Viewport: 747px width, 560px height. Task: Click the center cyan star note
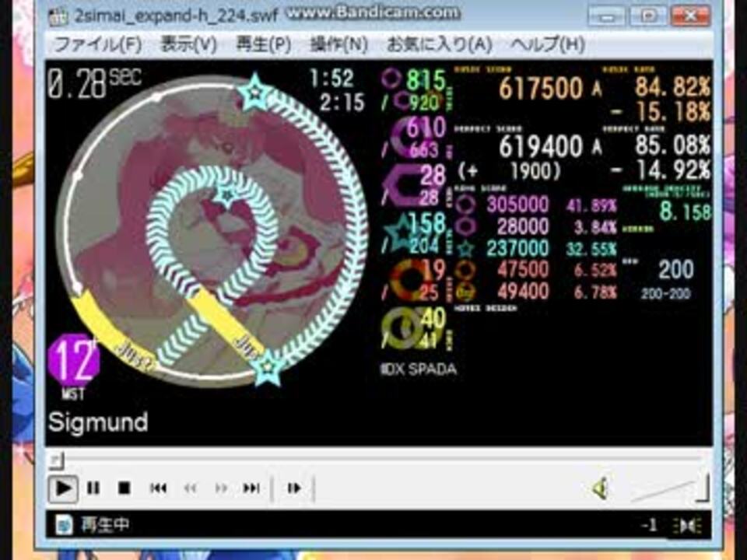(x=226, y=194)
